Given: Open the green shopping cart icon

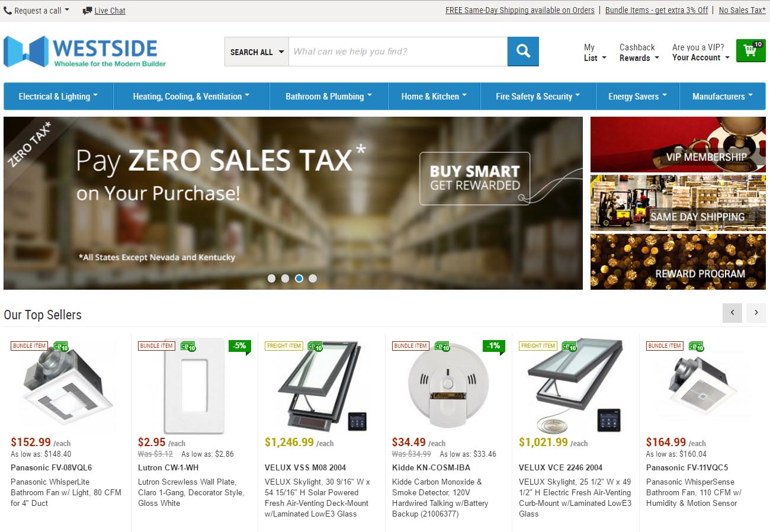Looking at the screenshot, I should point(750,50).
